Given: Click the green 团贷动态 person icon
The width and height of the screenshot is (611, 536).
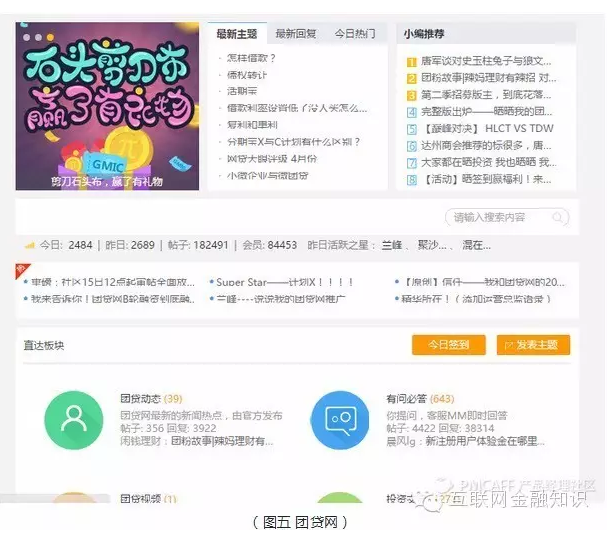Looking at the screenshot, I should point(74,420).
